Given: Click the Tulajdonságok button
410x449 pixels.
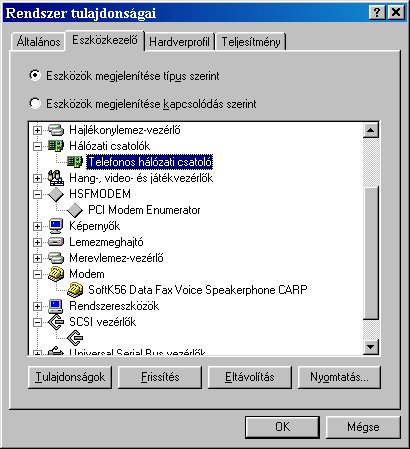Looking at the screenshot, I should 70,377.
